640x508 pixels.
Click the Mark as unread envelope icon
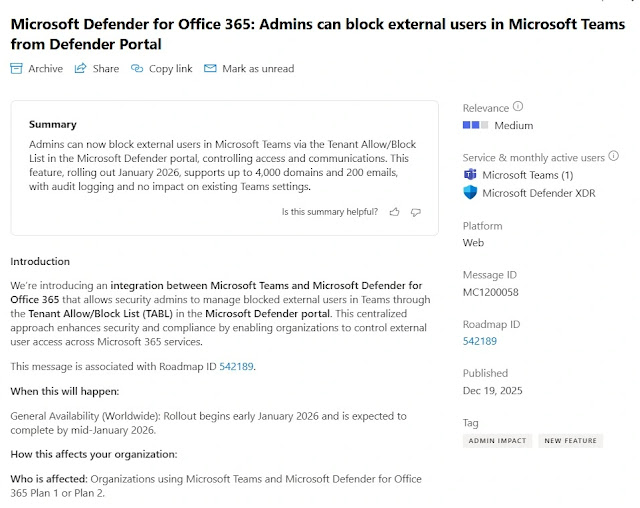click(x=210, y=68)
